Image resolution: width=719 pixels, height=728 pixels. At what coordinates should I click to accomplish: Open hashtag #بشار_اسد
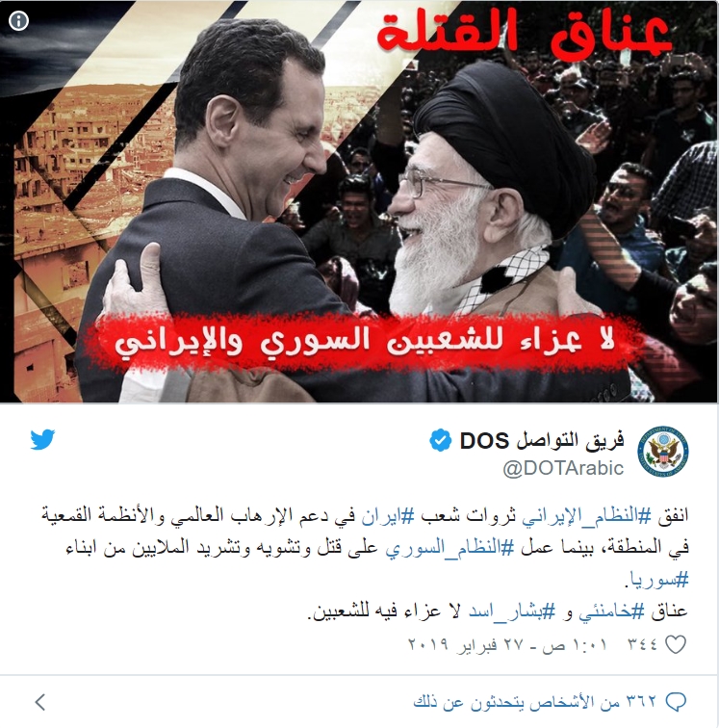click(511, 611)
